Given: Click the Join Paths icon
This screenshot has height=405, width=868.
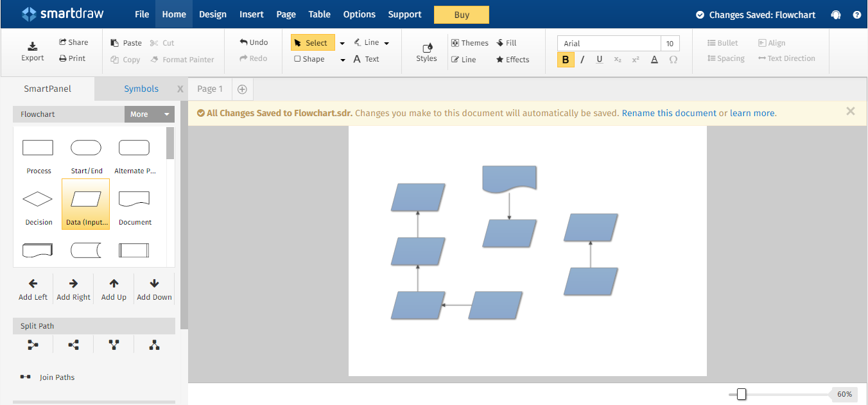Looking at the screenshot, I should [x=26, y=377].
